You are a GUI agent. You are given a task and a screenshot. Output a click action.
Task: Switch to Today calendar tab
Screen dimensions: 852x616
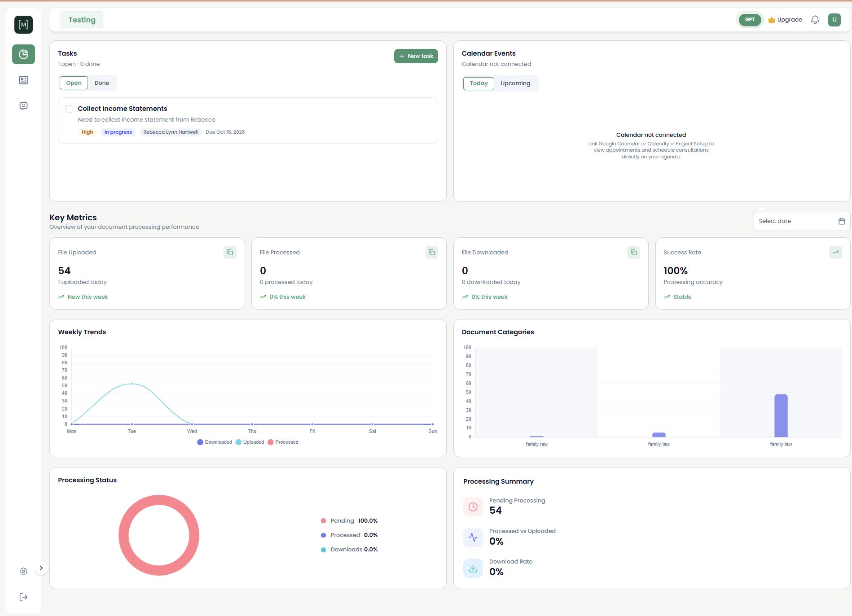click(479, 83)
